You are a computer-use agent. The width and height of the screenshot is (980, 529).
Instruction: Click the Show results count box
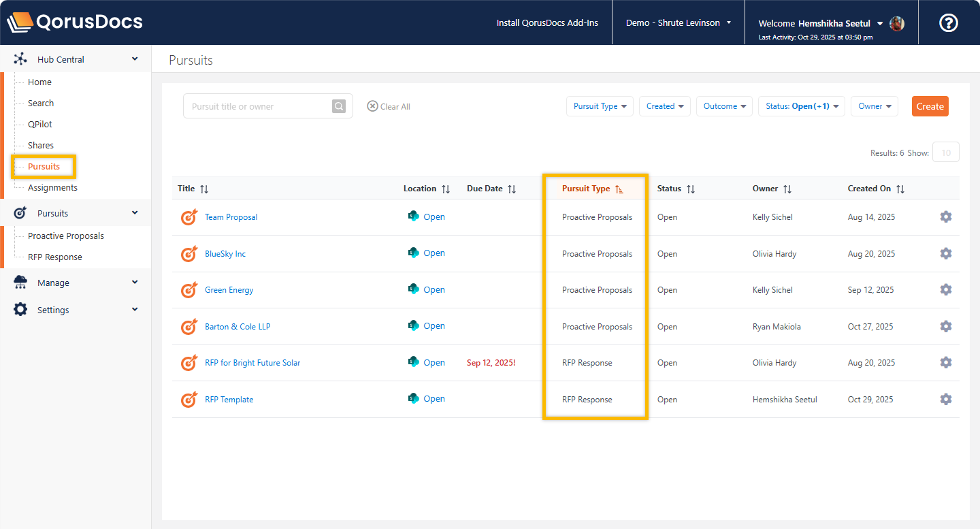point(945,153)
